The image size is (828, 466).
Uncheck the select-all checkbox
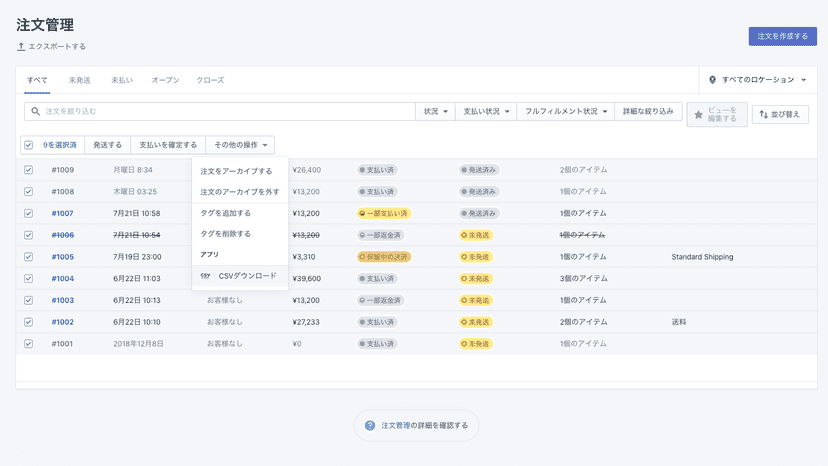pyautogui.click(x=29, y=145)
